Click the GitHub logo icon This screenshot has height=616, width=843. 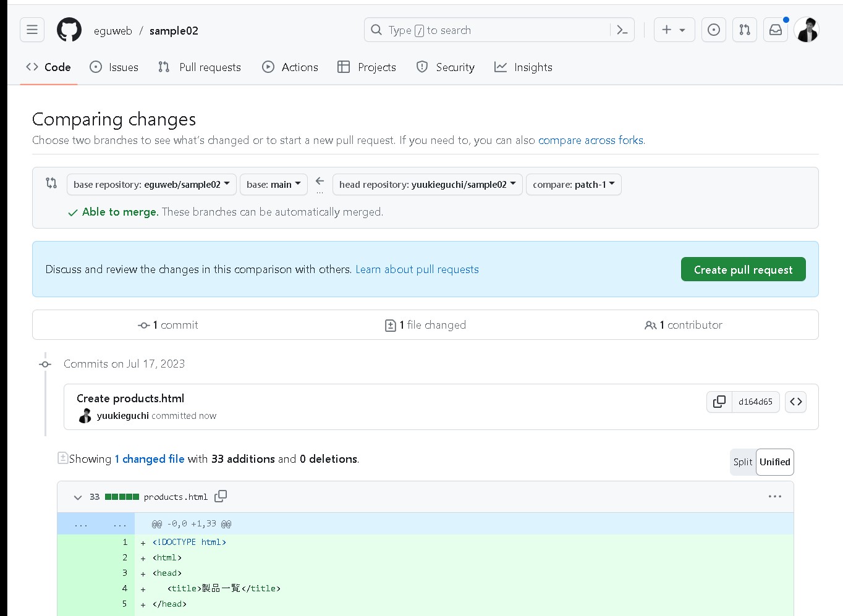tap(69, 29)
